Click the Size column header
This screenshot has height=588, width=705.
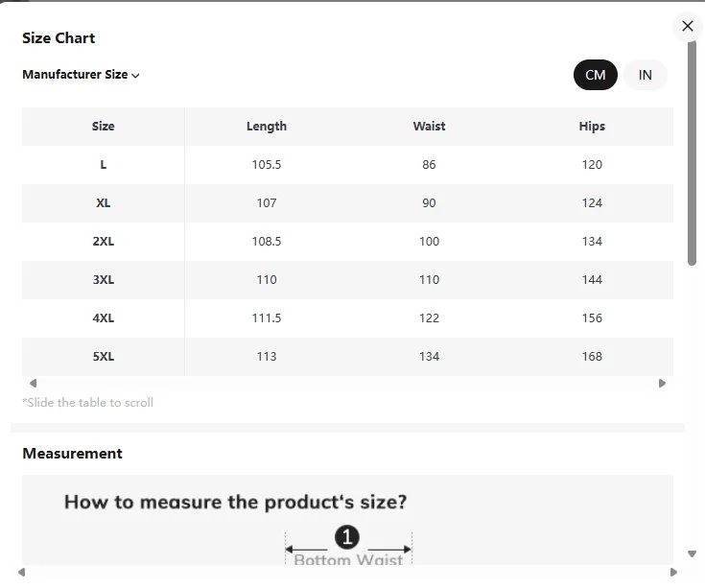[x=104, y=126]
